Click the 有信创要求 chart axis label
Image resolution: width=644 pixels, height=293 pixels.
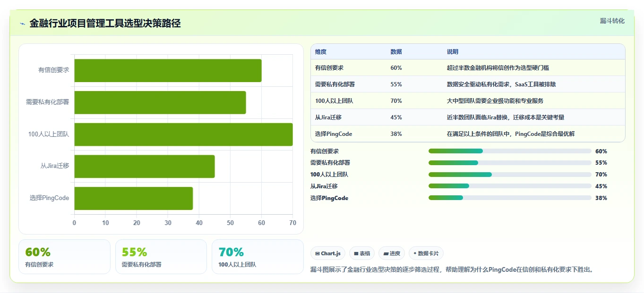54,70
